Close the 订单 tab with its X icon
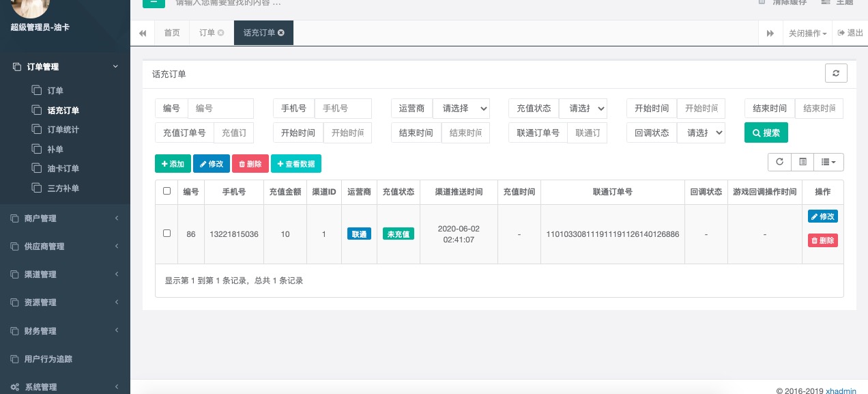The height and width of the screenshot is (394, 868). click(220, 33)
